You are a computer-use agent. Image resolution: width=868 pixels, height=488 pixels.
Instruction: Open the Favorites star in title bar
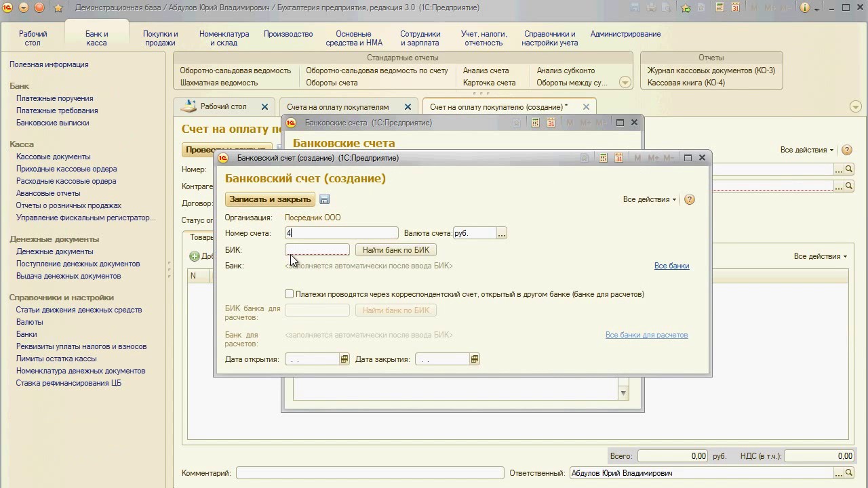[x=58, y=8]
